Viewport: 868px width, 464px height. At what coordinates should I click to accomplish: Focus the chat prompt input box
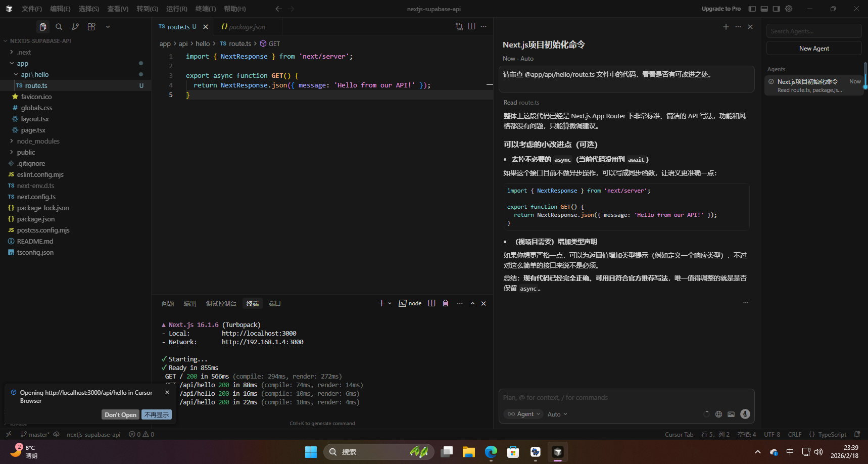pos(626,398)
